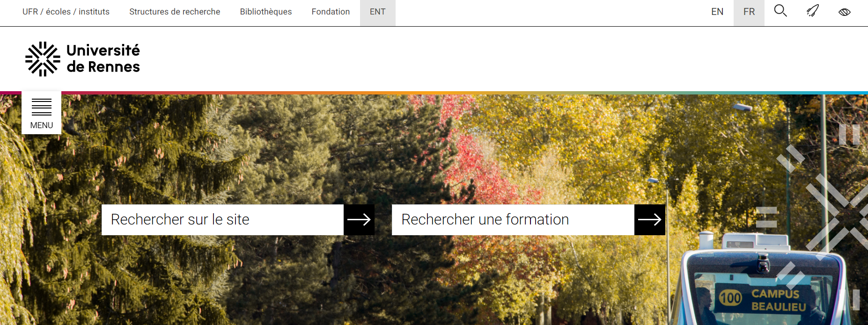Select the FR language option

pyautogui.click(x=749, y=13)
